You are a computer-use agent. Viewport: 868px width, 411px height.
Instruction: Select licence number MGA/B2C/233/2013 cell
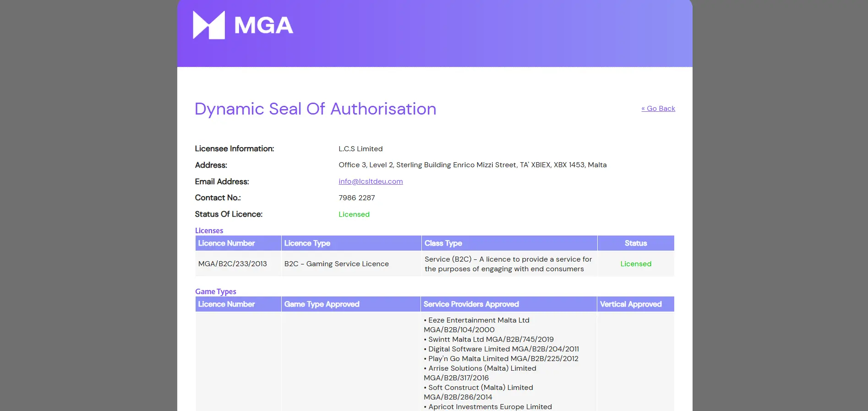(x=232, y=264)
